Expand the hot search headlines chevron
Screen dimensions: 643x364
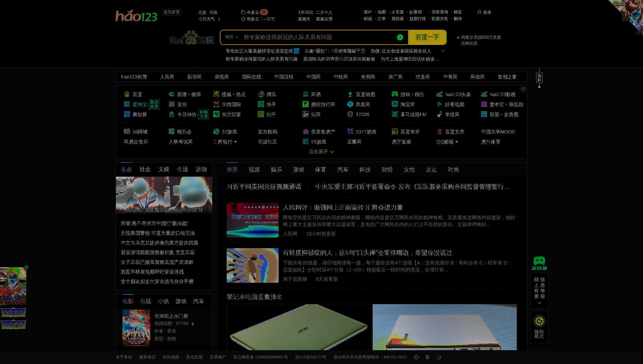443,51
